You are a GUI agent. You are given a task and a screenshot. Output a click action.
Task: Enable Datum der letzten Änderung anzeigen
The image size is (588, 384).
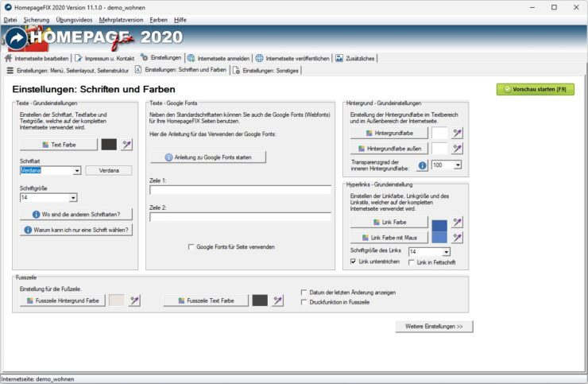pyautogui.click(x=304, y=292)
